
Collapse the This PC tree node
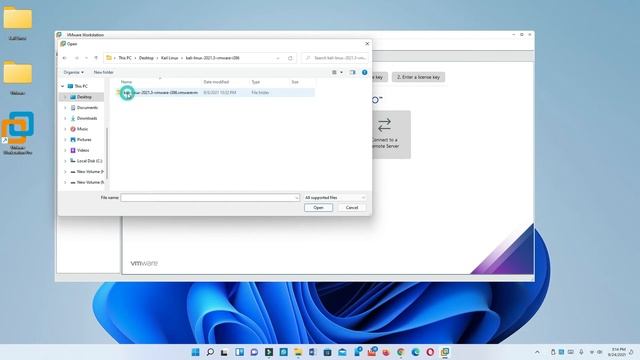click(x=62, y=86)
